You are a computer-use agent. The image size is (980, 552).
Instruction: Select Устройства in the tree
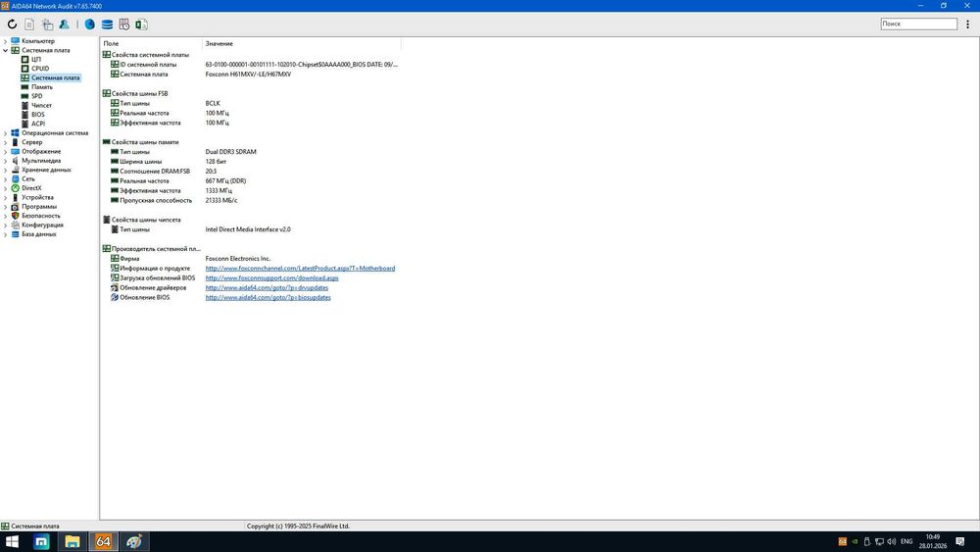coord(37,197)
